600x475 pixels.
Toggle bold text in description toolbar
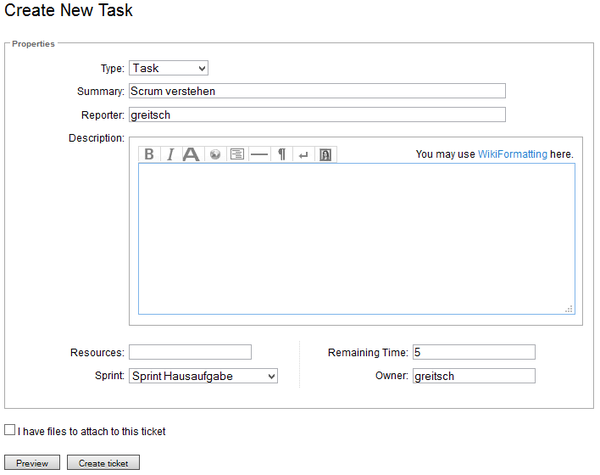click(x=149, y=154)
